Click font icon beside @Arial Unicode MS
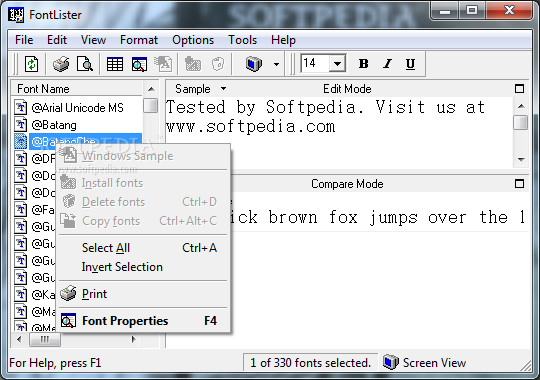The width and height of the screenshot is (540, 380). click(21, 107)
